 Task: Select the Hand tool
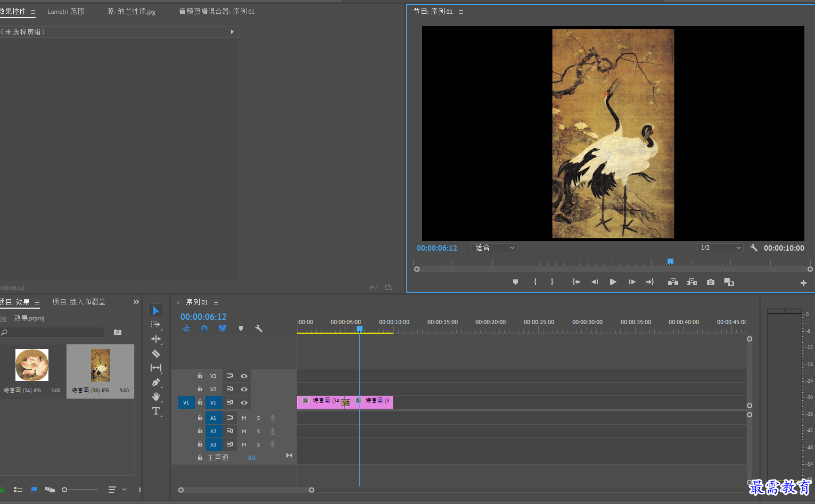(156, 396)
